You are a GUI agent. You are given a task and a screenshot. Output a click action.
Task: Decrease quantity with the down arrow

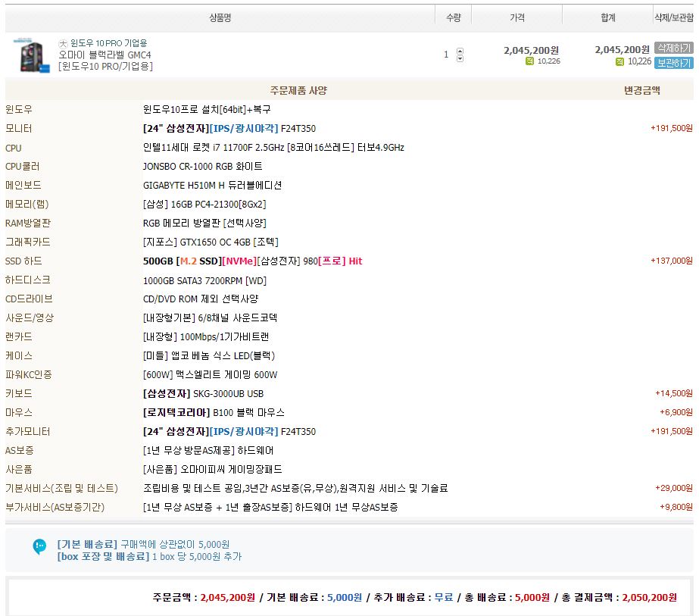[x=460, y=58]
